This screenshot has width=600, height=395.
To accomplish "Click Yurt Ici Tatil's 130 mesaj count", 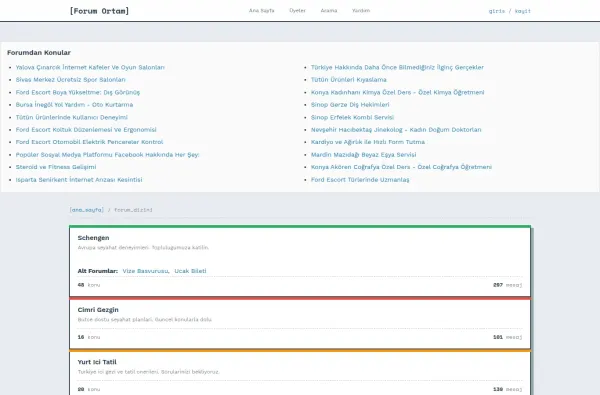I will [507, 389].
